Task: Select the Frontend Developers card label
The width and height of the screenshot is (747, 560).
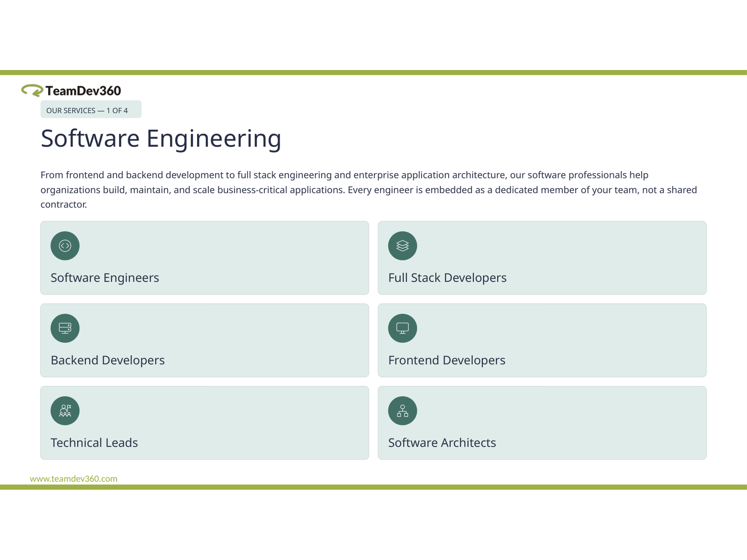Action: pyautogui.click(x=447, y=360)
